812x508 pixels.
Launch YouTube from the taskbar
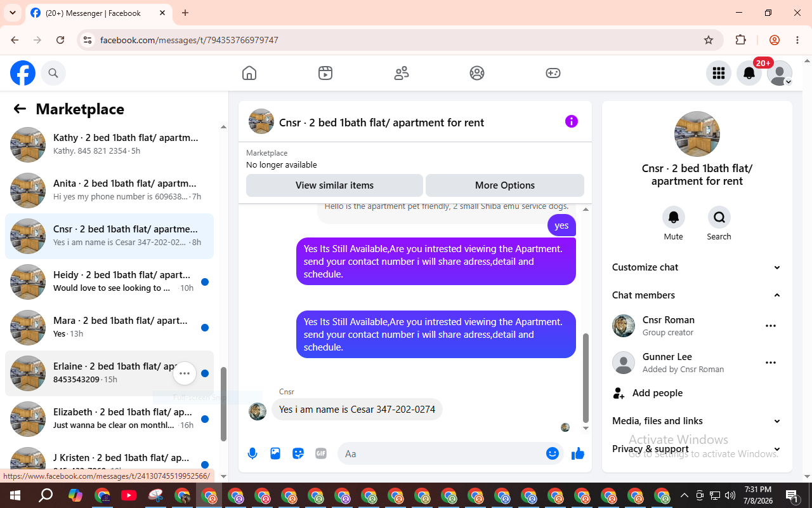129,495
